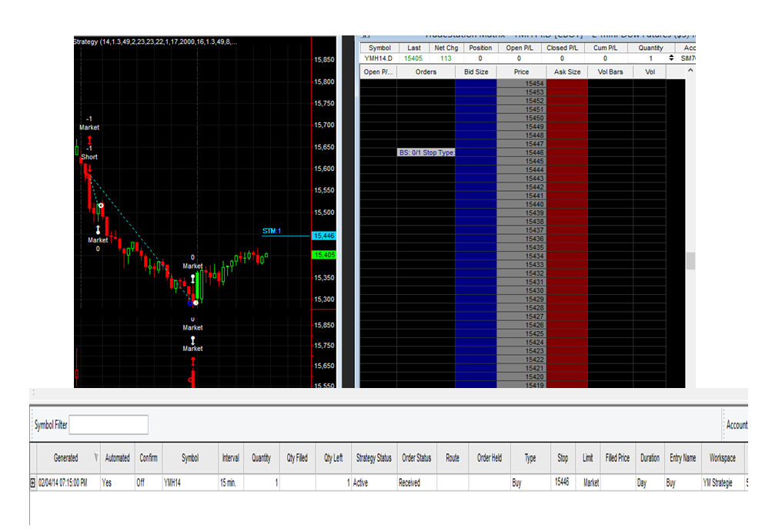Click the Closed P/L header in Matrix
The image size is (782, 532).
[x=562, y=48]
